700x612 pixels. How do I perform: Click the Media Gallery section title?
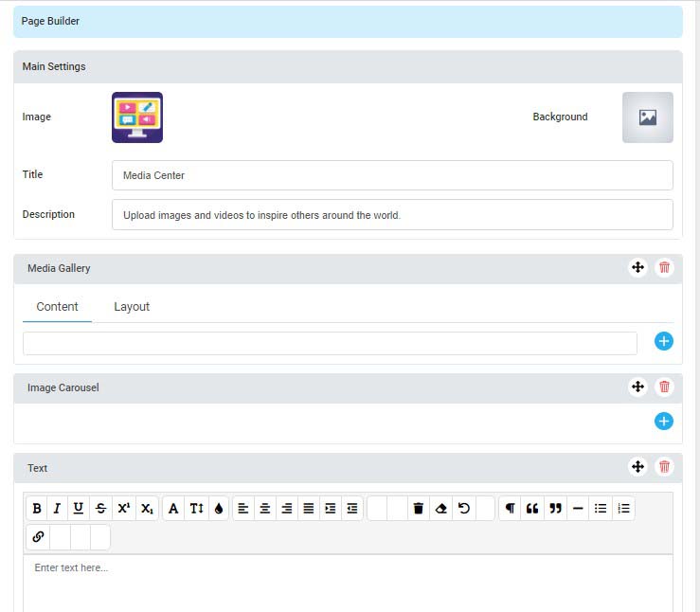(x=59, y=268)
